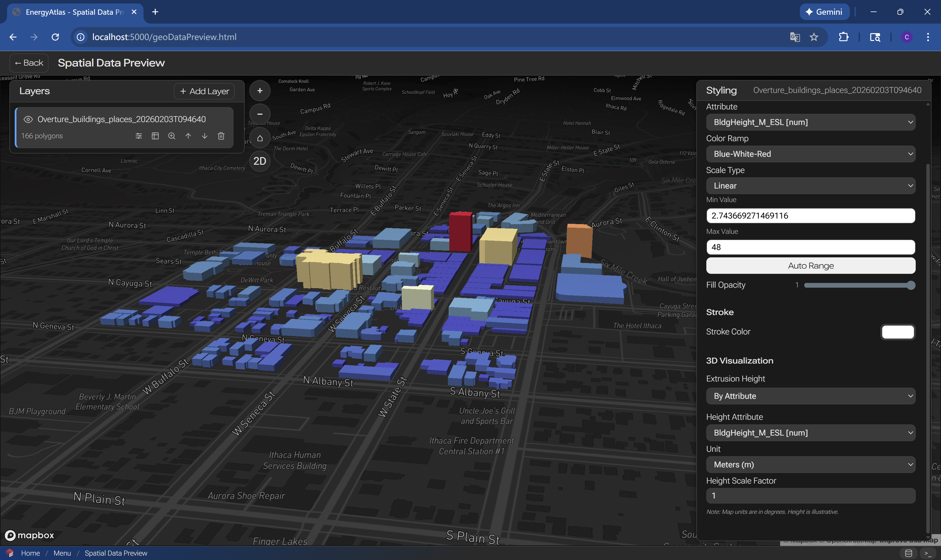The image size is (941, 560).
Task: Zoom in on map with plus button
Action: (260, 91)
